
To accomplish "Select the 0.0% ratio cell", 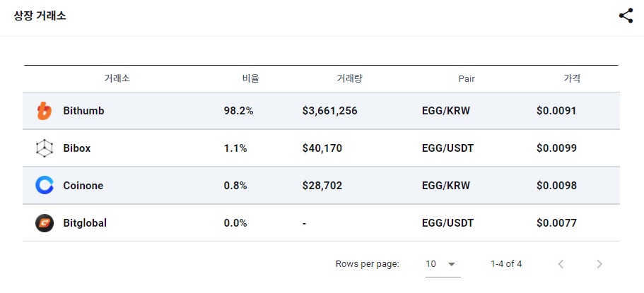I will click(235, 223).
